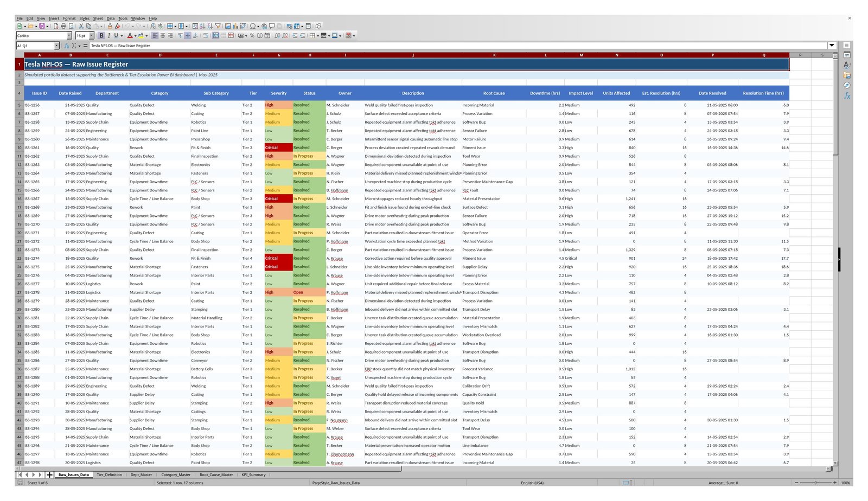Click the Function Wizard fx icon
868x501 pixels.
click(x=67, y=46)
